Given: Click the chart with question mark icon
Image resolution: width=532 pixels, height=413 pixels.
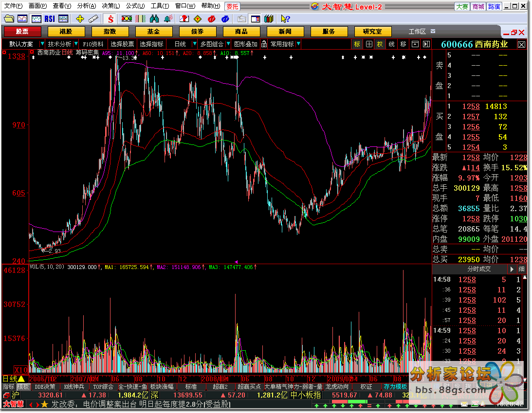Looking at the screenshot, I should [184, 19].
